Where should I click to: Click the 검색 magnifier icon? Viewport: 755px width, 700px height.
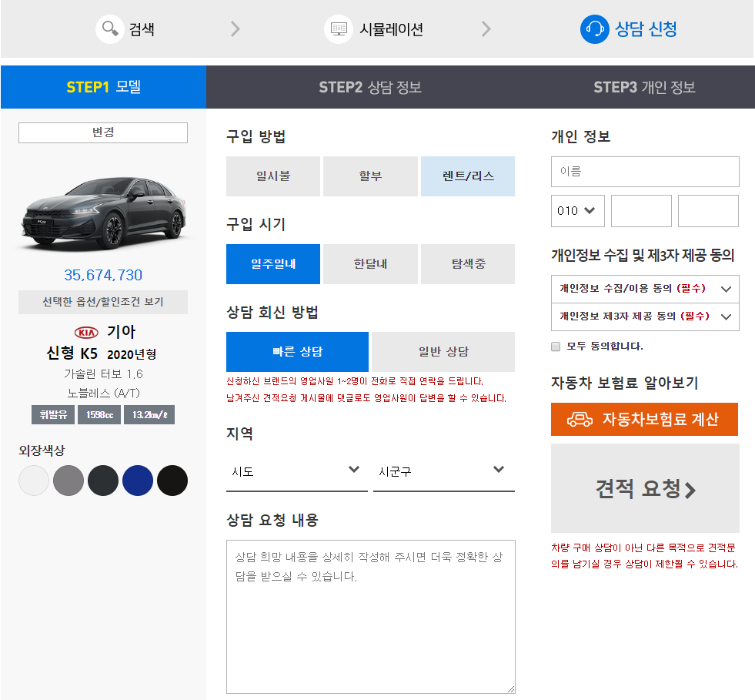pyautogui.click(x=110, y=29)
